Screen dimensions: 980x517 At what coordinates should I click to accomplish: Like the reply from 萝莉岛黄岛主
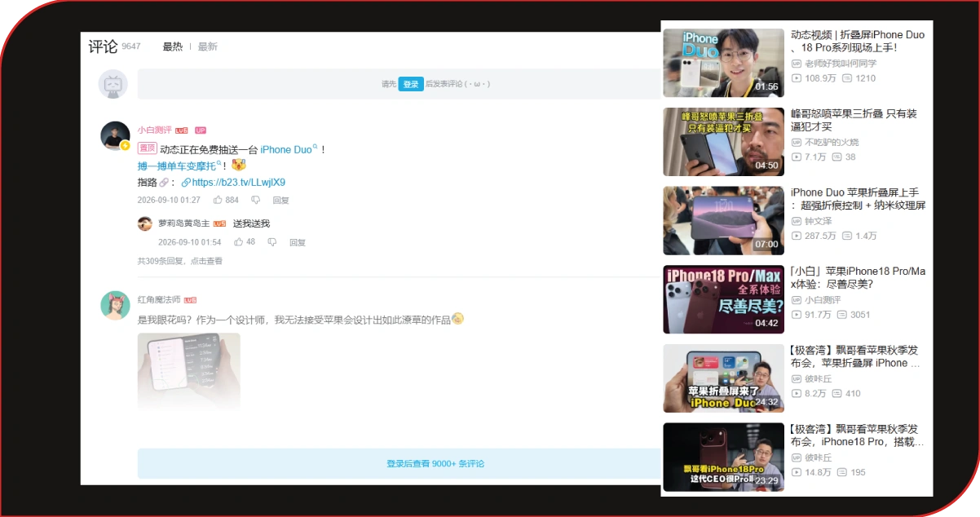click(238, 242)
